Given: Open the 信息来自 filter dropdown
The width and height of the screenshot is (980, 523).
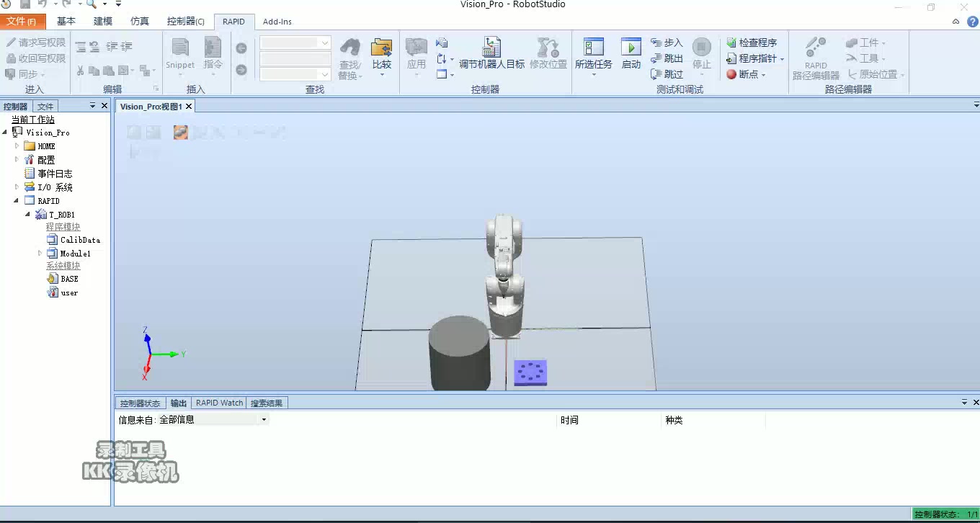Looking at the screenshot, I should click(264, 419).
